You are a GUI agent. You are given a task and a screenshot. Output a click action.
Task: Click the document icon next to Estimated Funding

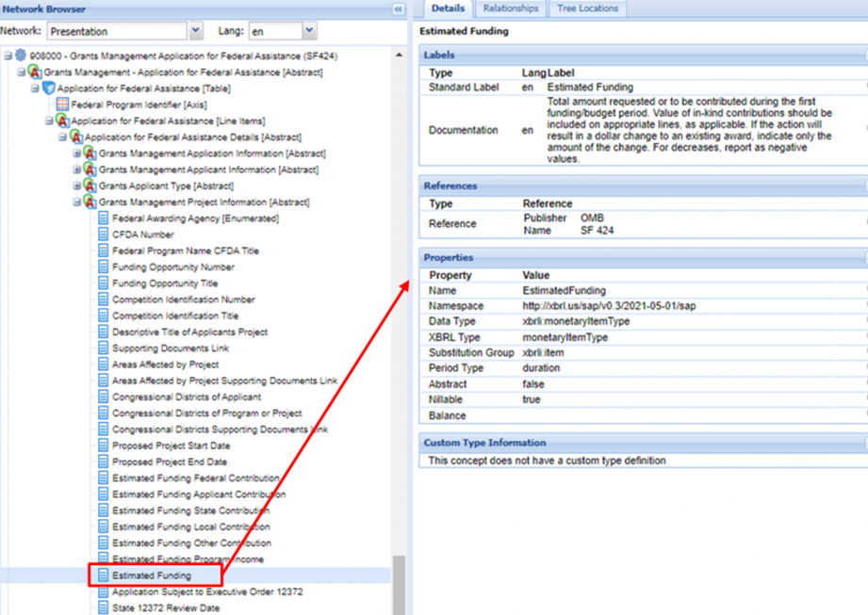pyautogui.click(x=104, y=575)
